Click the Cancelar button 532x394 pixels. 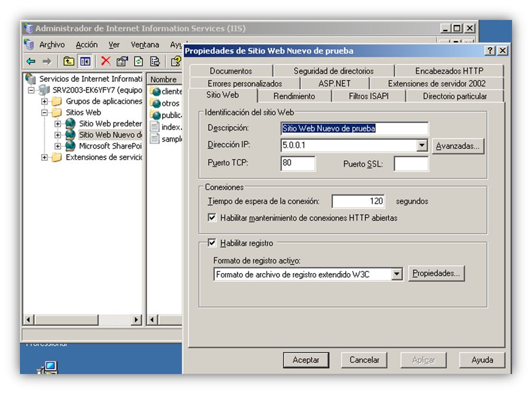[364, 360]
